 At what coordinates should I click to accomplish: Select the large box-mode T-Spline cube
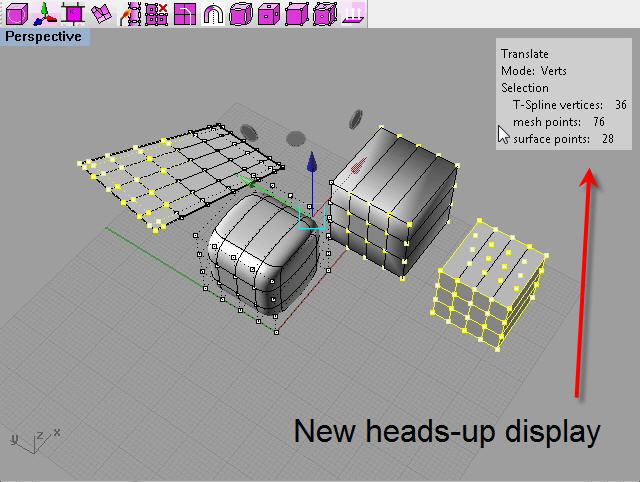tap(394, 202)
